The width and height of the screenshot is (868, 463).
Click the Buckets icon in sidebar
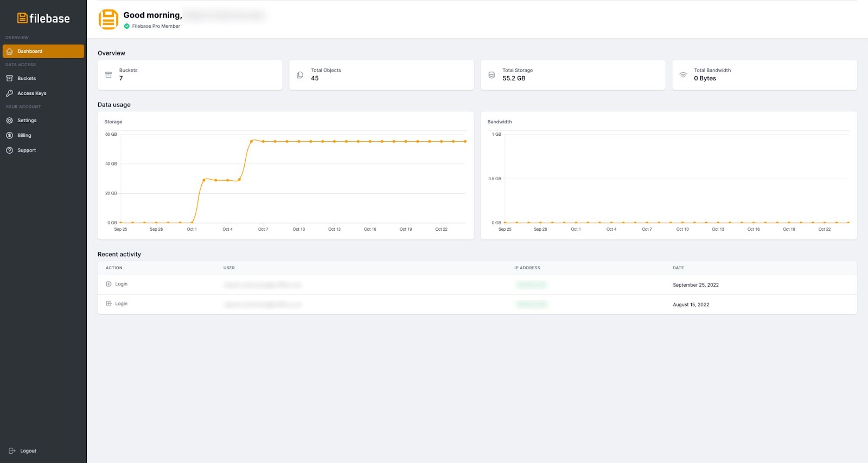10,79
